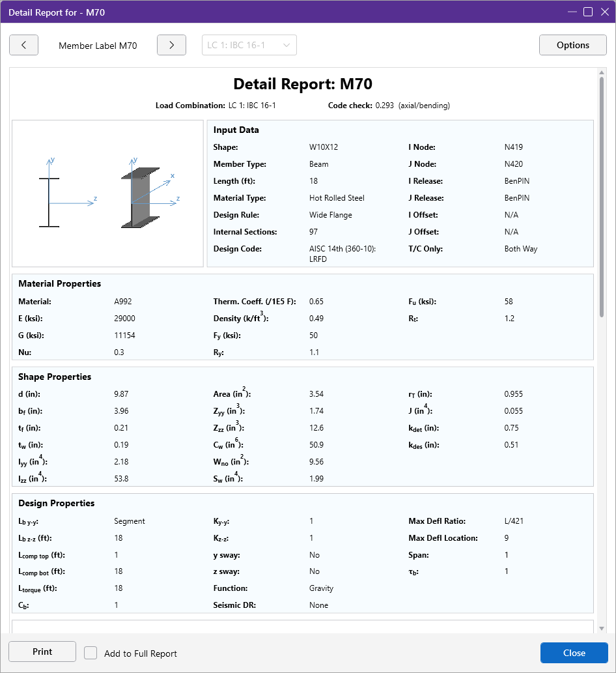This screenshot has height=673, width=616.
Task: Go to the previous member with left arrow
Action: point(24,46)
